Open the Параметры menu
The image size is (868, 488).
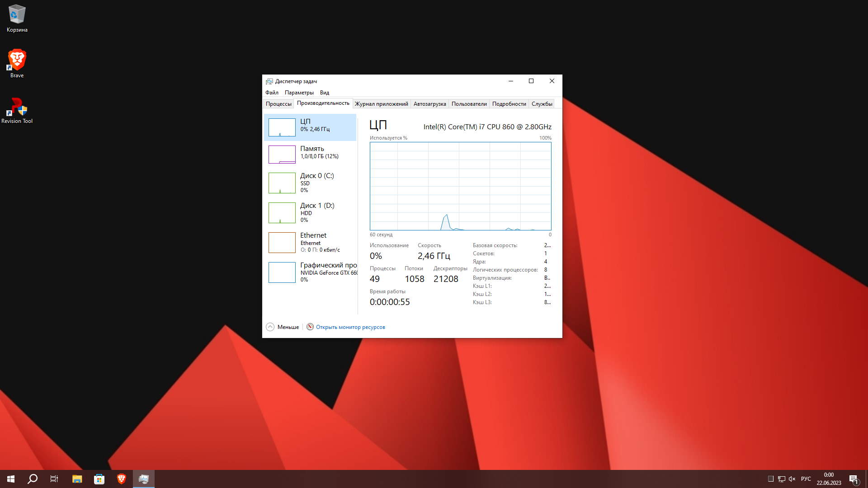299,93
